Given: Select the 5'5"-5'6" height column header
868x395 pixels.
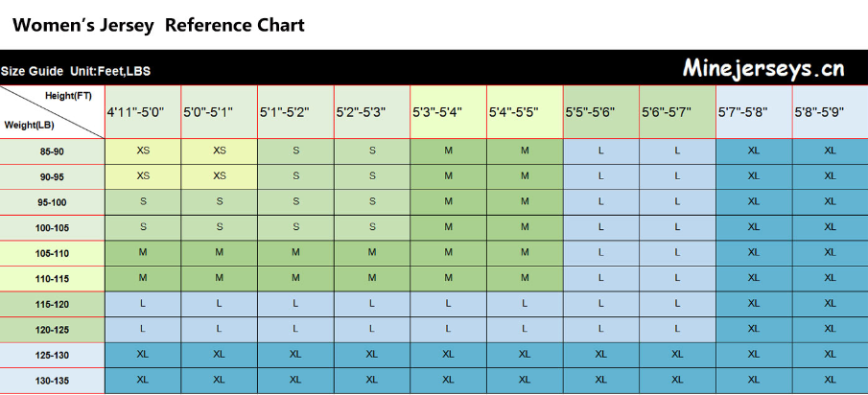Looking at the screenshot, I should [601, 112].
